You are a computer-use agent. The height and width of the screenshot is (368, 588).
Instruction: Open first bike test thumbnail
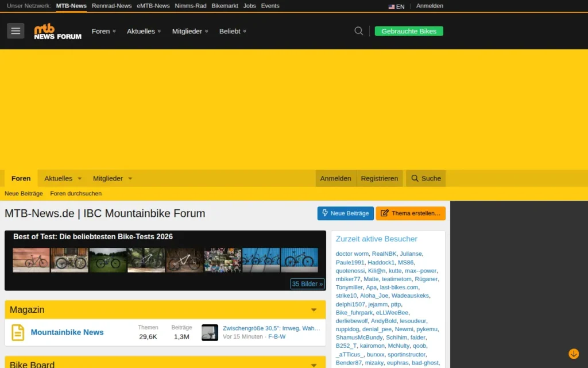(x=31, y=260)
